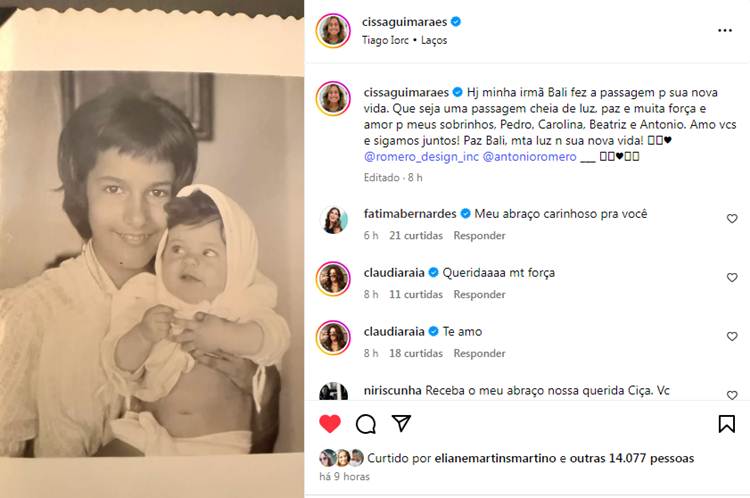750x498 pixels.
Task: Click the comment speech bubble icon
Action: [366, 424]
